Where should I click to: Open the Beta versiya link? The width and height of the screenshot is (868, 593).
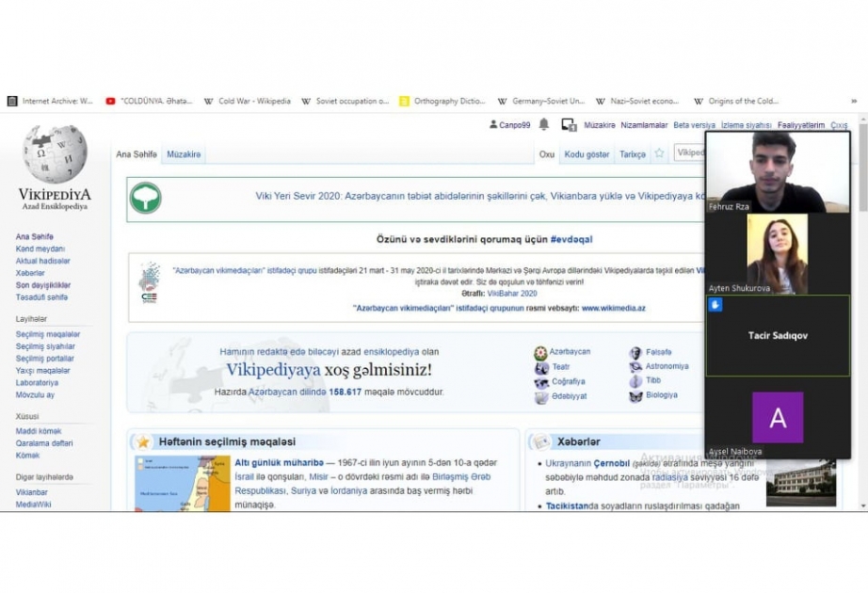694,125
